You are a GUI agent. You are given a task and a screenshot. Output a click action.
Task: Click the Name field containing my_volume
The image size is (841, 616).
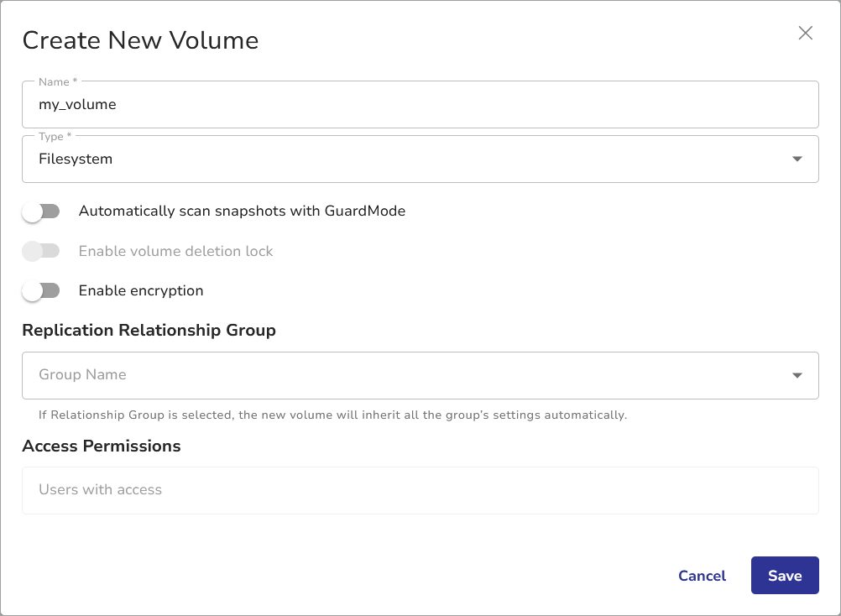420,105
